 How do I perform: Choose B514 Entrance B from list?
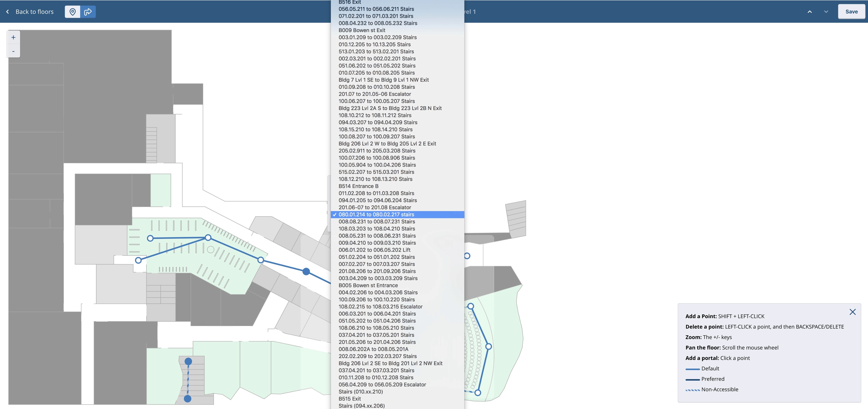[358, 186]
